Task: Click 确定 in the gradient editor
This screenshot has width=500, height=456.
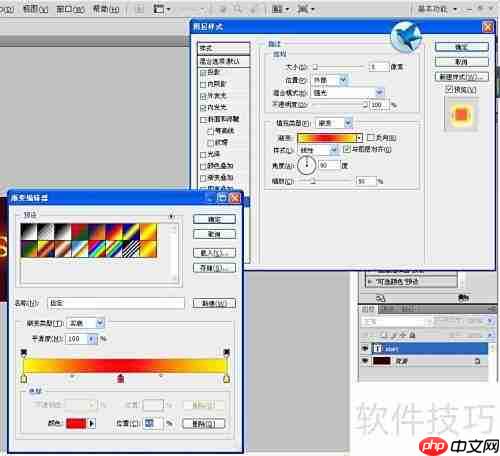Action: click(x=214, y=219)
